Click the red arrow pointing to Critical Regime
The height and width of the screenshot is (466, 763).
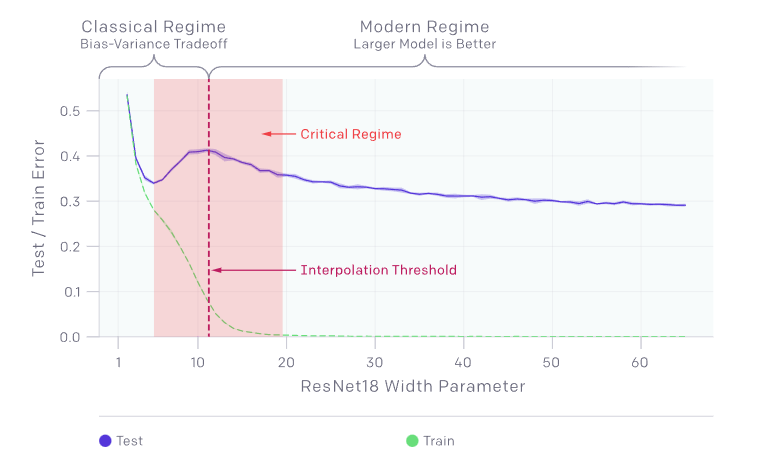(x=279, y=134)
